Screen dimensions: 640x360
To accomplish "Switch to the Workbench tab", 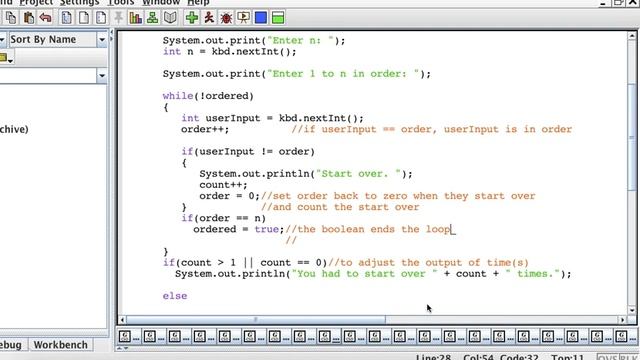I will (60, 345).
